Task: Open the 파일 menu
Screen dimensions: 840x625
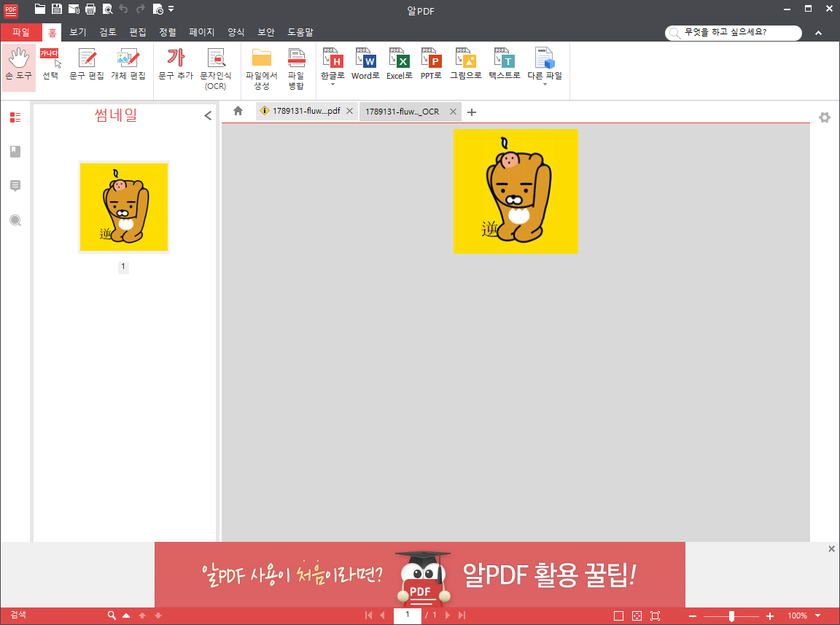Action: click(x=21, y=32)
